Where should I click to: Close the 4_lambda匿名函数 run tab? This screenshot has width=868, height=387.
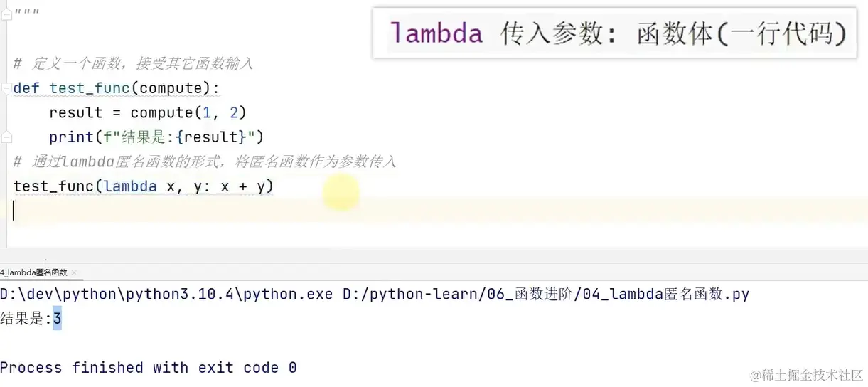[x=74, y=272]
